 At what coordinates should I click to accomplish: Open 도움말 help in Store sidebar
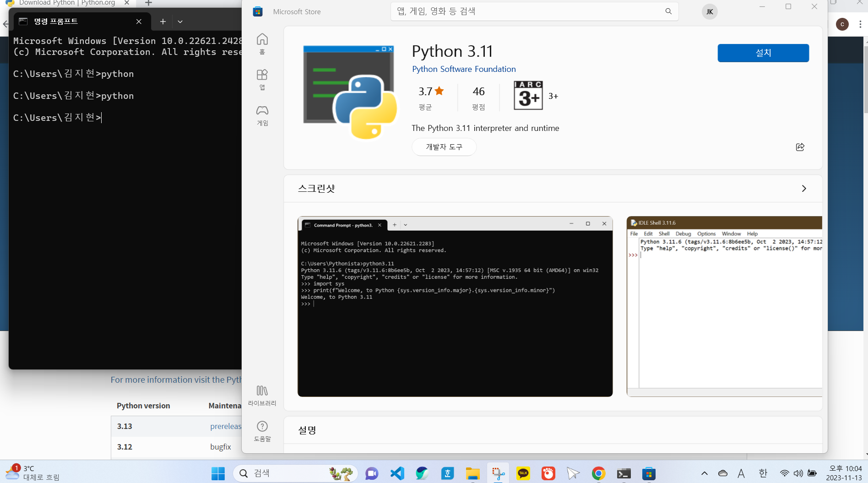(262, 431)
